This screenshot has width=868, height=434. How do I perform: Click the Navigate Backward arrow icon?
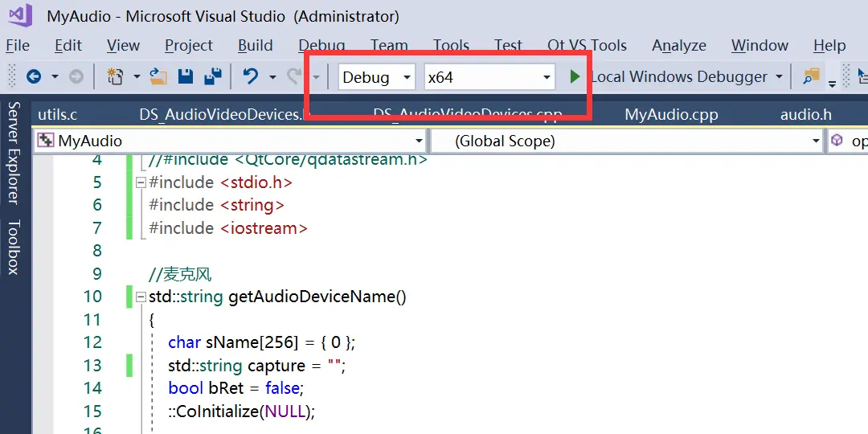(x=34, y=76)
